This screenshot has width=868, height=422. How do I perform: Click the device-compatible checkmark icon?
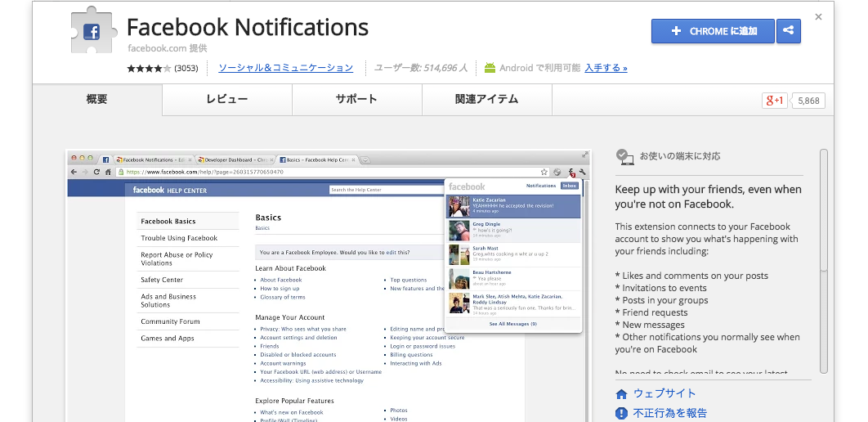[624, 157]
